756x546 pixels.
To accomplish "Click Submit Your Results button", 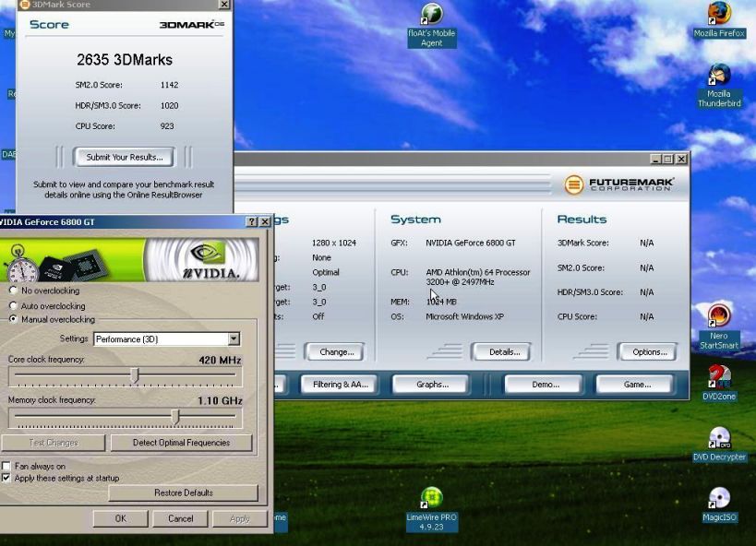I will (x=124, y=157).
